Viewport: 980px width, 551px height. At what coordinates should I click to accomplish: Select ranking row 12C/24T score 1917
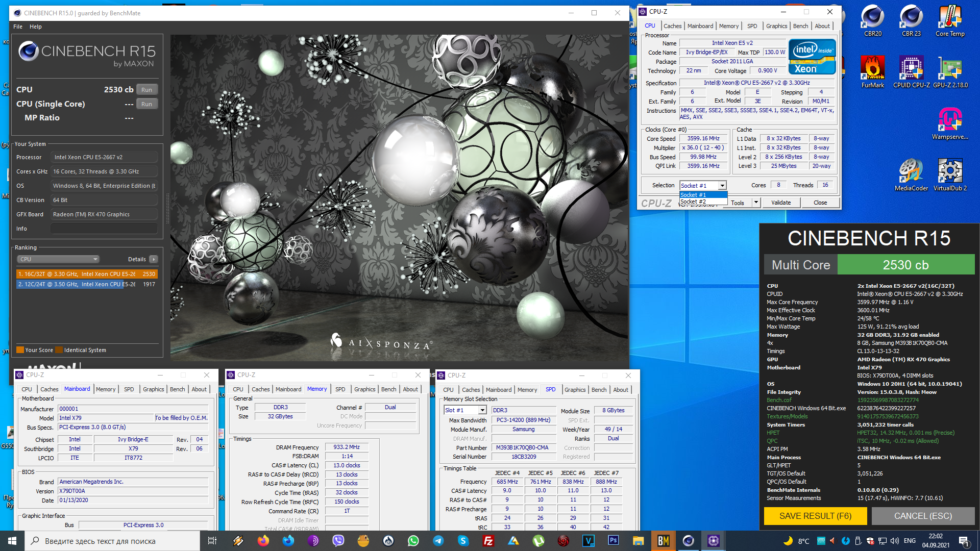tap(87, 284)
